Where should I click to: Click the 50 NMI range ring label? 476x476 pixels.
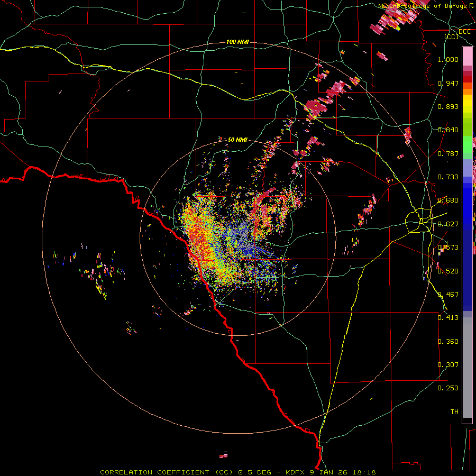coord(237,140)
